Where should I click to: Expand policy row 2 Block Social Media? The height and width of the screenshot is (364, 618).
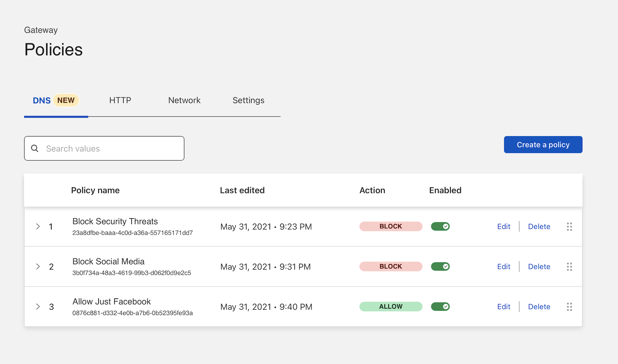click(38, 266)
